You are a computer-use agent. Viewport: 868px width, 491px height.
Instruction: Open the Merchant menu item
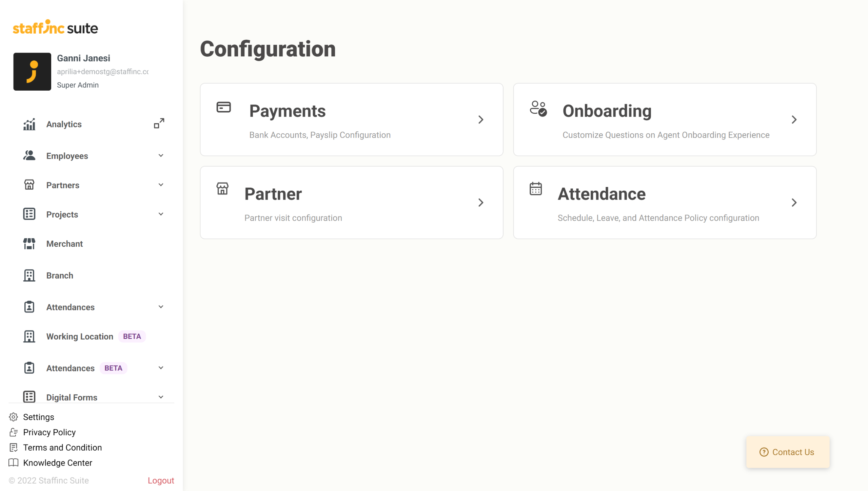coord(64,244)
